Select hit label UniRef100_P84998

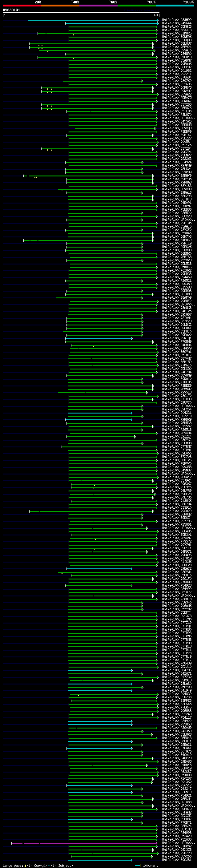pos(177,833)
